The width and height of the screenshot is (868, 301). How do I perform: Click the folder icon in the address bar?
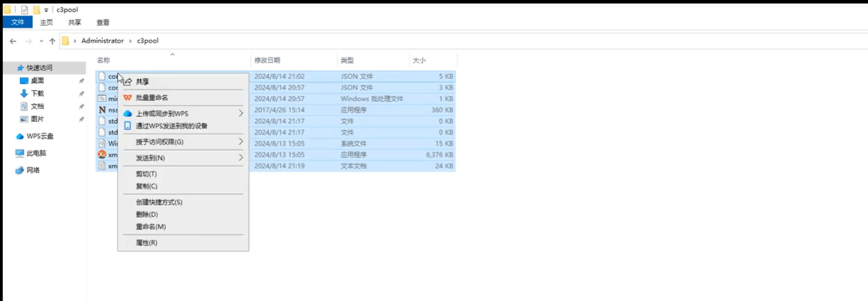[x=65, y=41]
